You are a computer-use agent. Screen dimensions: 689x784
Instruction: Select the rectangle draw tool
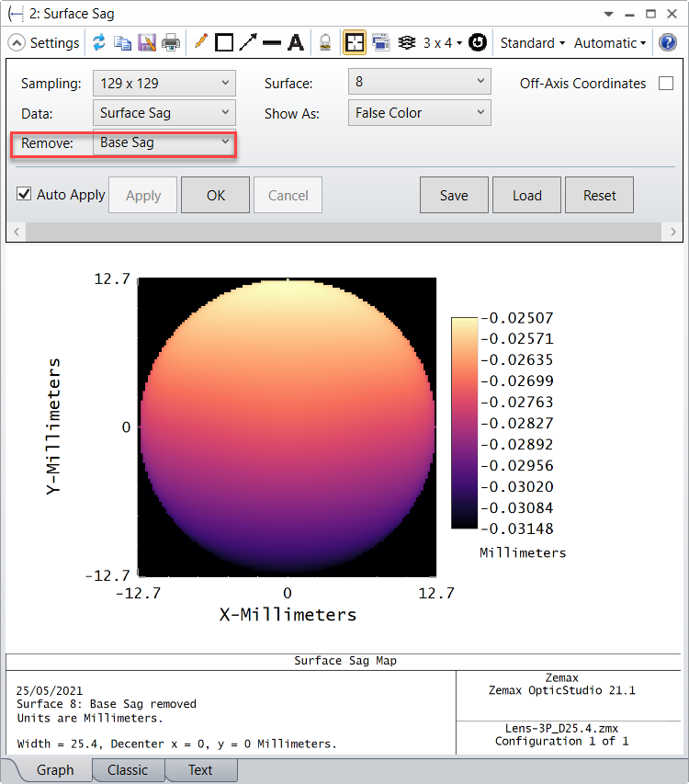[224, 42]
